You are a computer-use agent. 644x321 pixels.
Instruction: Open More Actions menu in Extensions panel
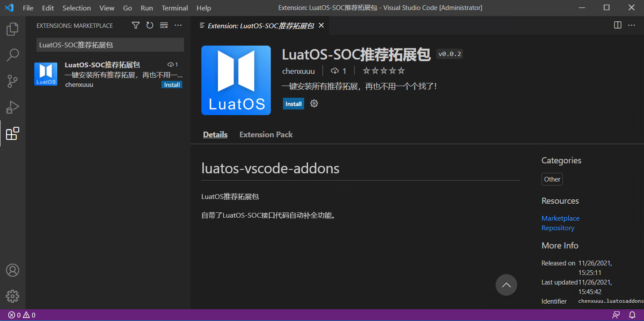click(x=178, y=25)
